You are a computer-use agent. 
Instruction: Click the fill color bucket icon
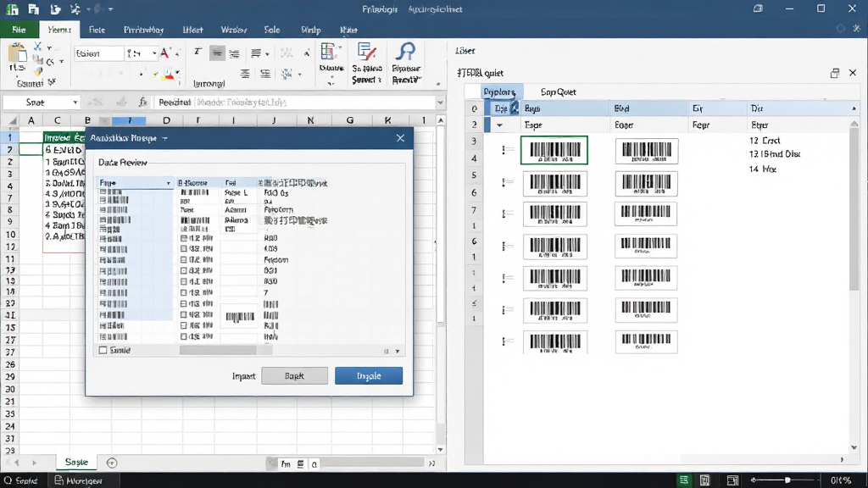pos(170,75)
